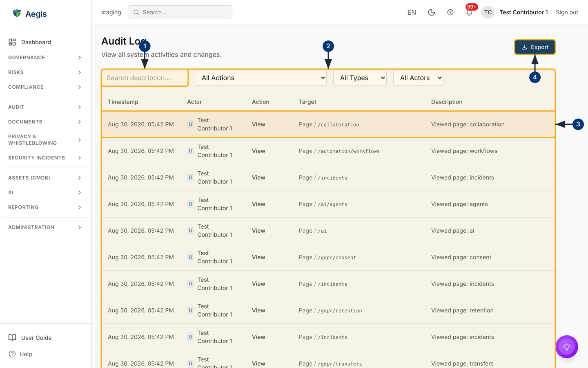Click the /automation/workflows target
The height and width of the screenshot is (368, 588).
pyautogui.click(x=339, y=151)
